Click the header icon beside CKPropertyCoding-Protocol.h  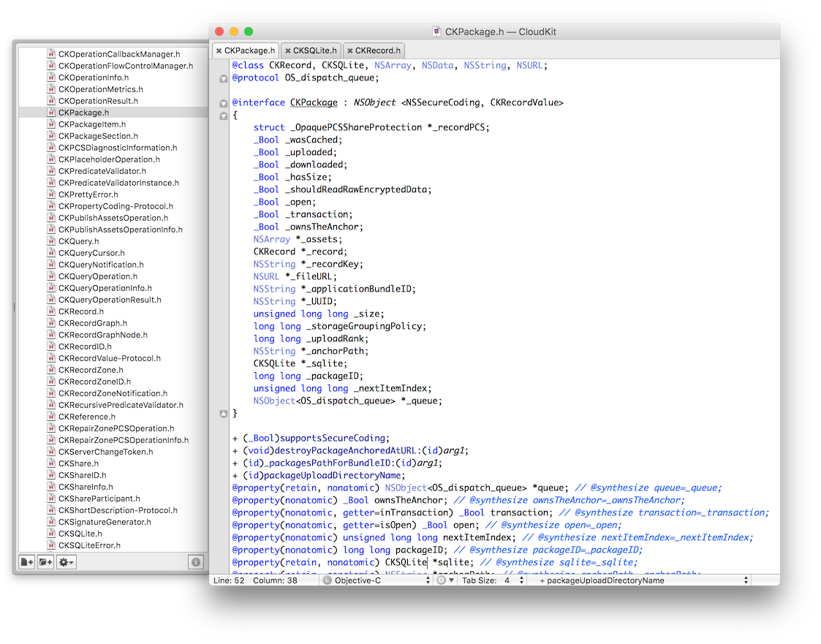(51, 205)
